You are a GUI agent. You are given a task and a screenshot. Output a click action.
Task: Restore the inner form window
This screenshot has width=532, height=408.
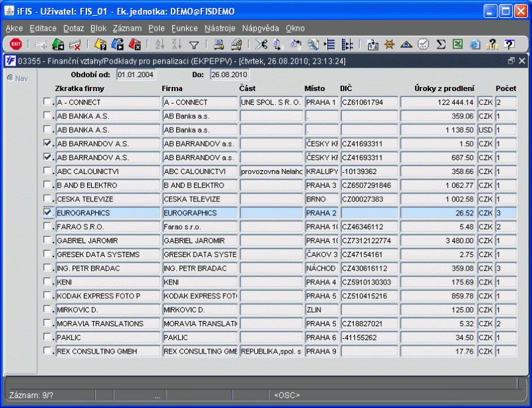pyautogui.click(x=511, y=61)
